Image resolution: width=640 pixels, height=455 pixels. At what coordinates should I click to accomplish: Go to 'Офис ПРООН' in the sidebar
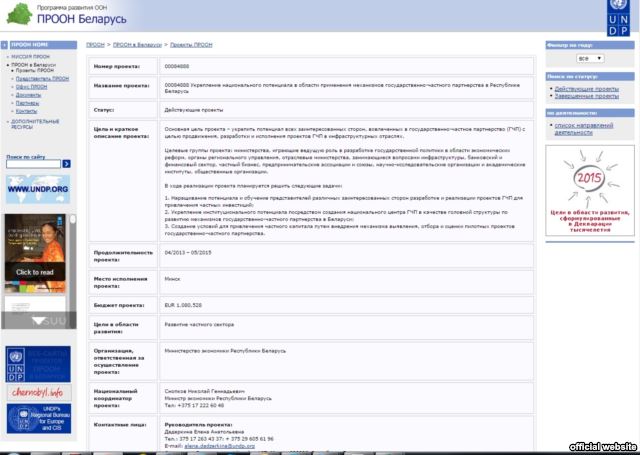click(32, 86)
